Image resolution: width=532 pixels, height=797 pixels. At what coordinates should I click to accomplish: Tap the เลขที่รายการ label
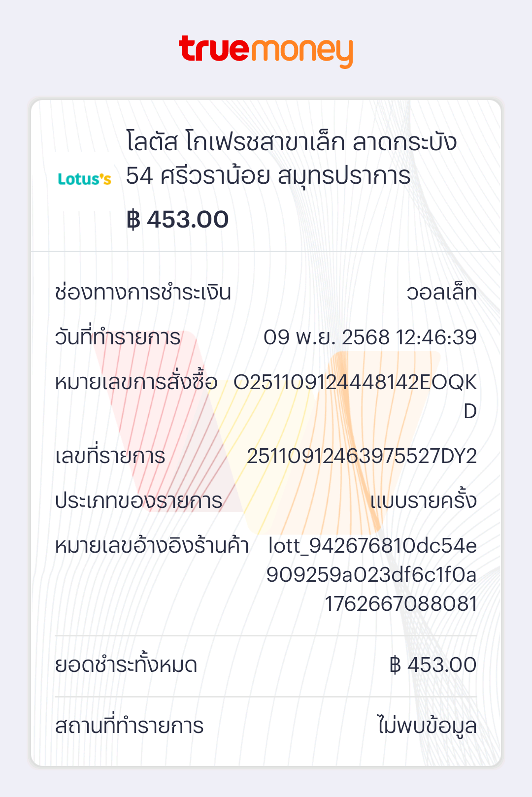(x=110, y=456)
